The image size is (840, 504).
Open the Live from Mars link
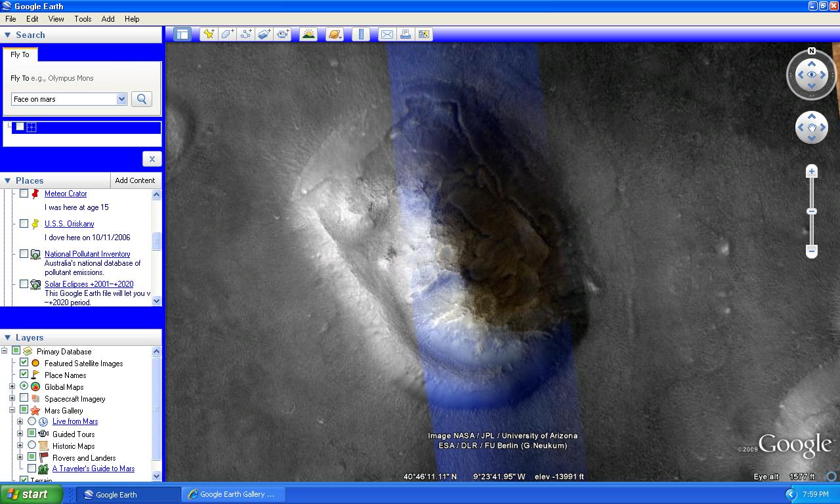tap(75, 422)
